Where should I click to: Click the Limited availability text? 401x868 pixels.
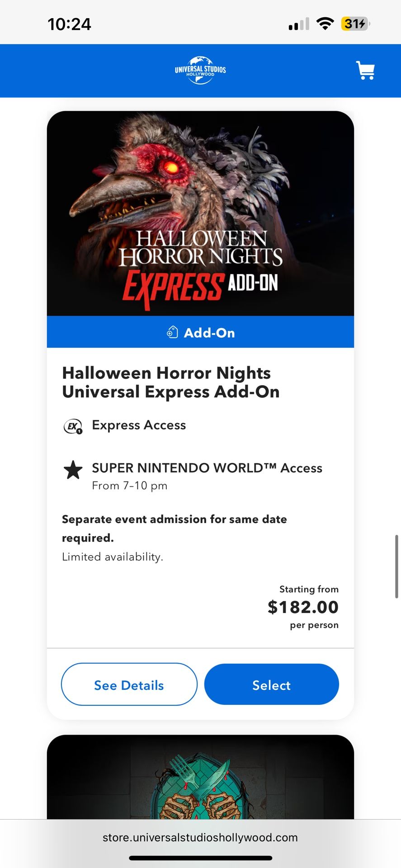pos(113,557)
